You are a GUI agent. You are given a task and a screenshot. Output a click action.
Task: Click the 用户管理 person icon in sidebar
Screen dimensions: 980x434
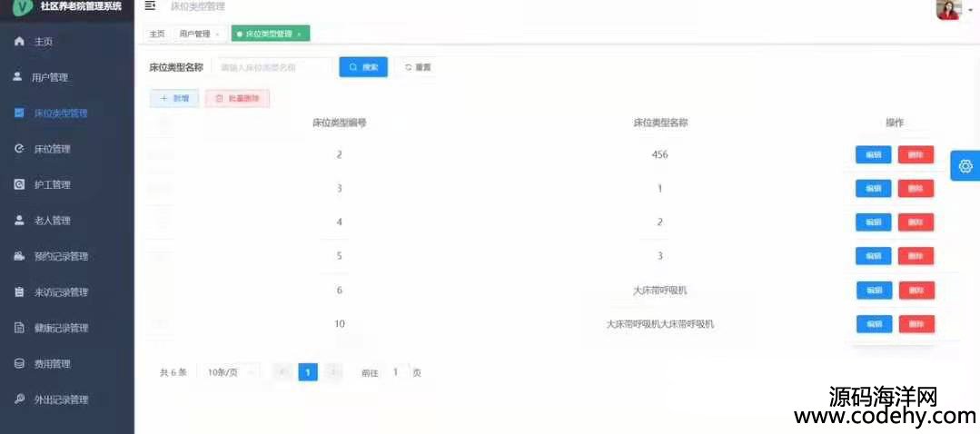coord(17,77)
